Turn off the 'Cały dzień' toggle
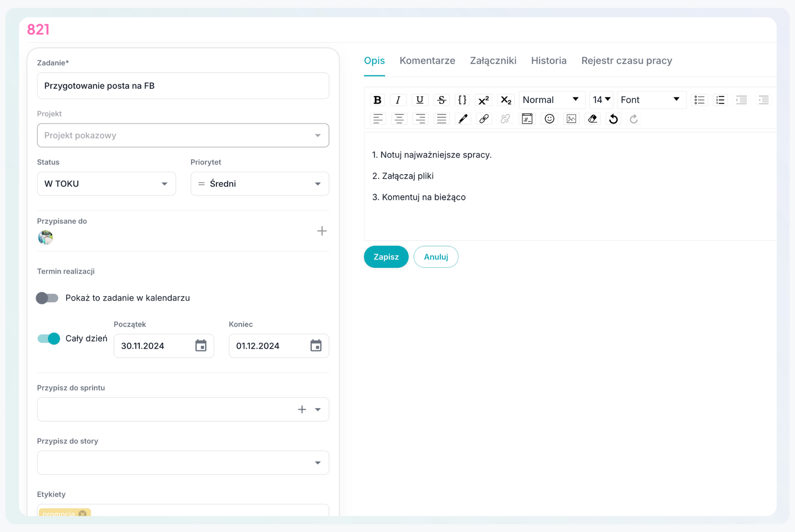The width and height of the screenshot is (795, 532). point(49,339)
